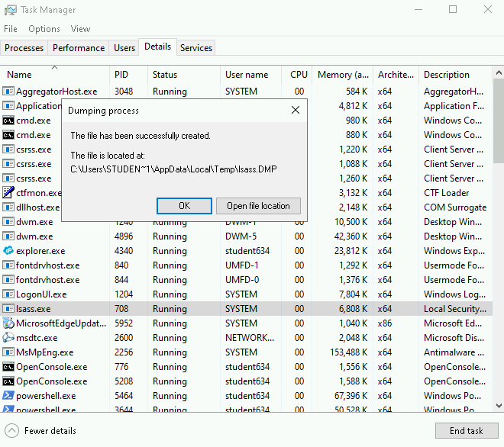Switch to the Services tab
The height and width of the screenshot is (447, 504).
pos(196,48)
